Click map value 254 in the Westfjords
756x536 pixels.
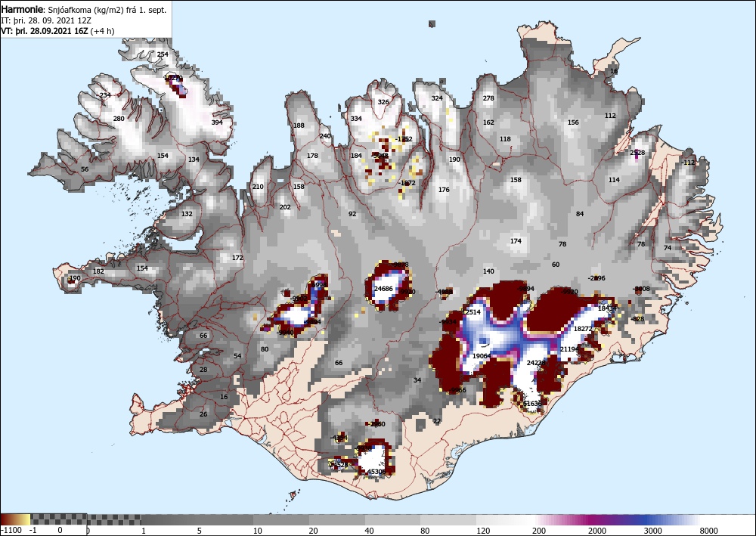coord(163,54)
